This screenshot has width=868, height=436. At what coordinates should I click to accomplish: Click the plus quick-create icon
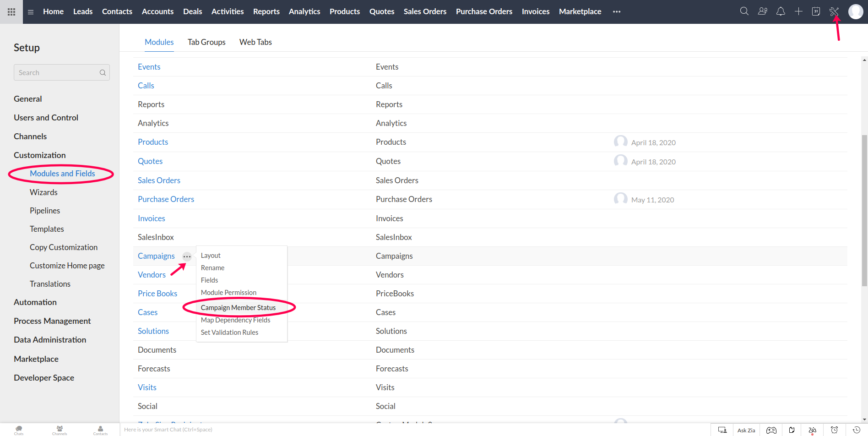pos(798,11)
